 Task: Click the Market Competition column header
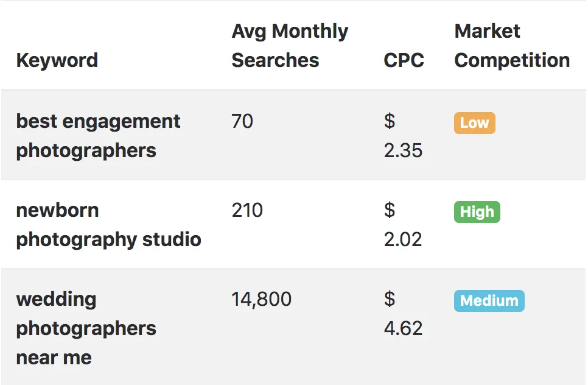coord(512,46)
